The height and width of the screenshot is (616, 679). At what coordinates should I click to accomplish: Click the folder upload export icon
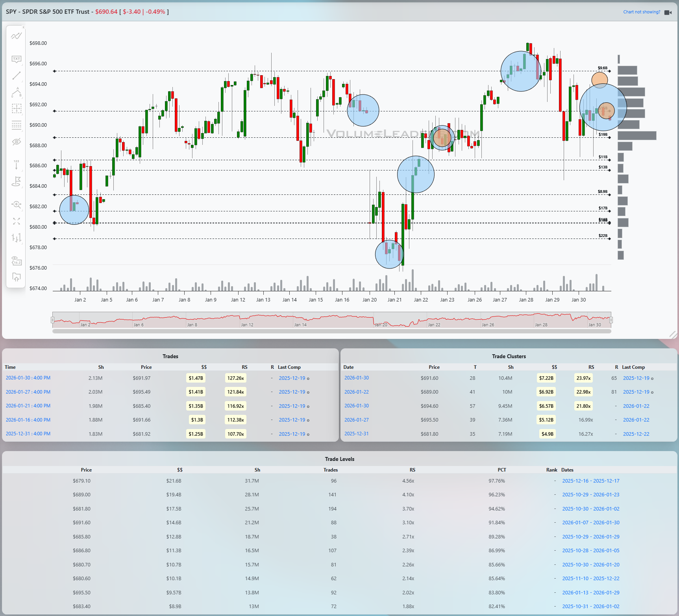click(16, 277)
